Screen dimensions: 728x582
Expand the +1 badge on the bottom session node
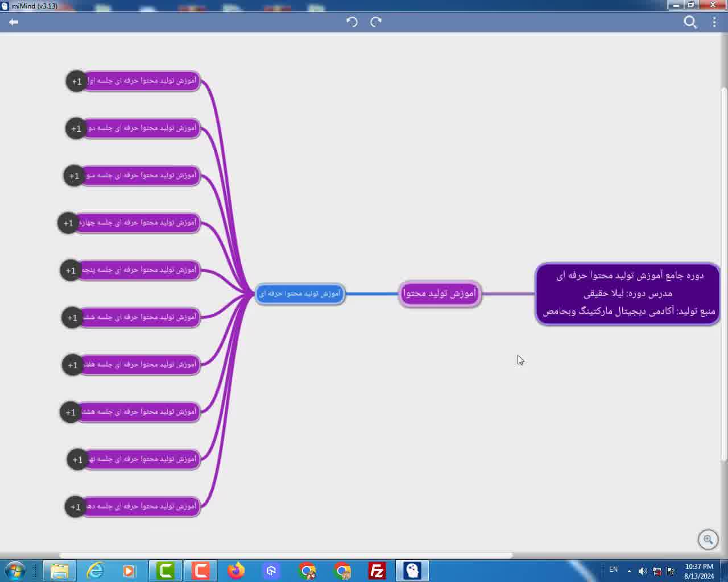click(x=76, y=506)
